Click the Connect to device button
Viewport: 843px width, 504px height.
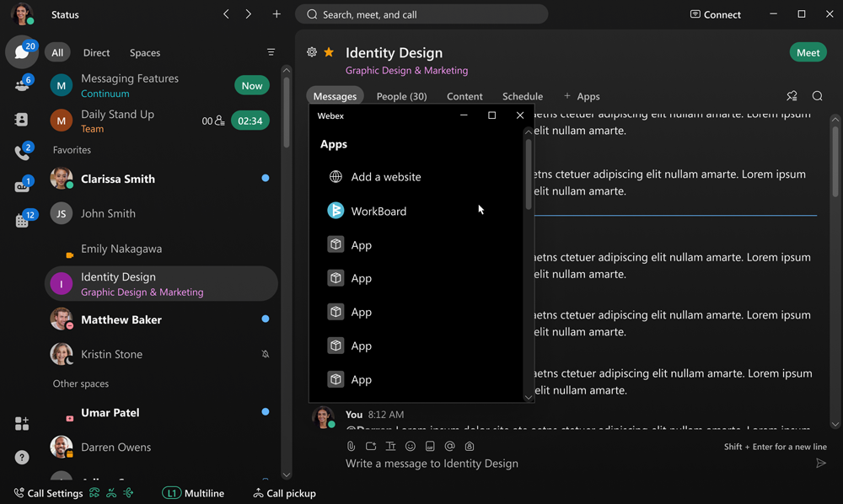(x=716, y=14)
